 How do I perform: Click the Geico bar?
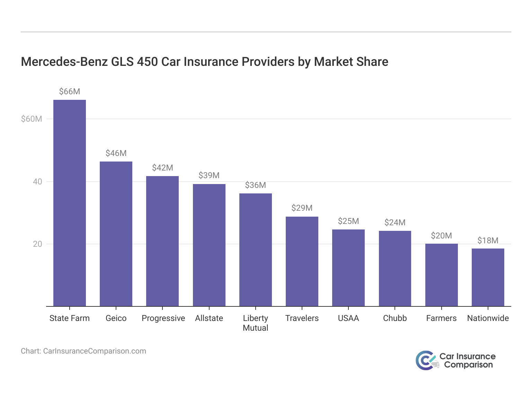pos(116,234)
